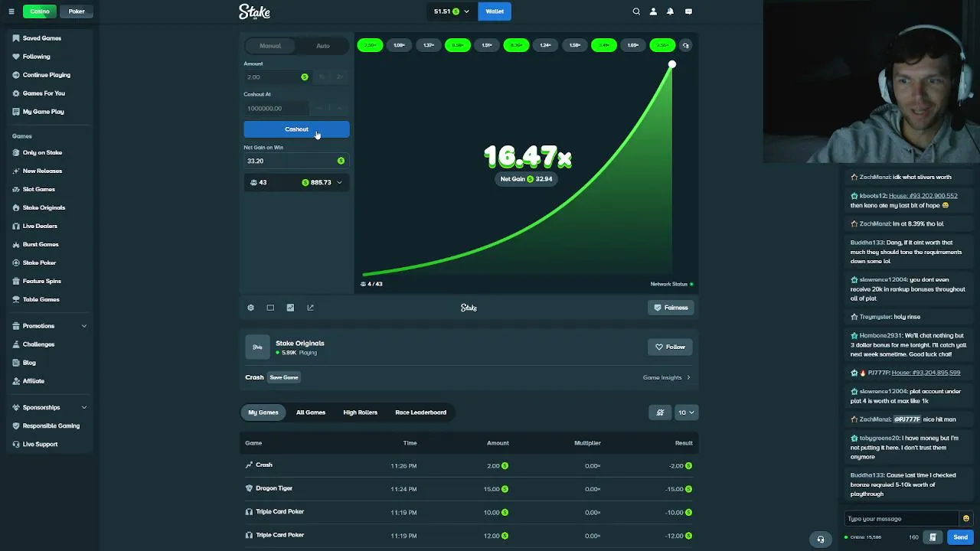Enable theatre mode for the Crash game

click(270, 308)
